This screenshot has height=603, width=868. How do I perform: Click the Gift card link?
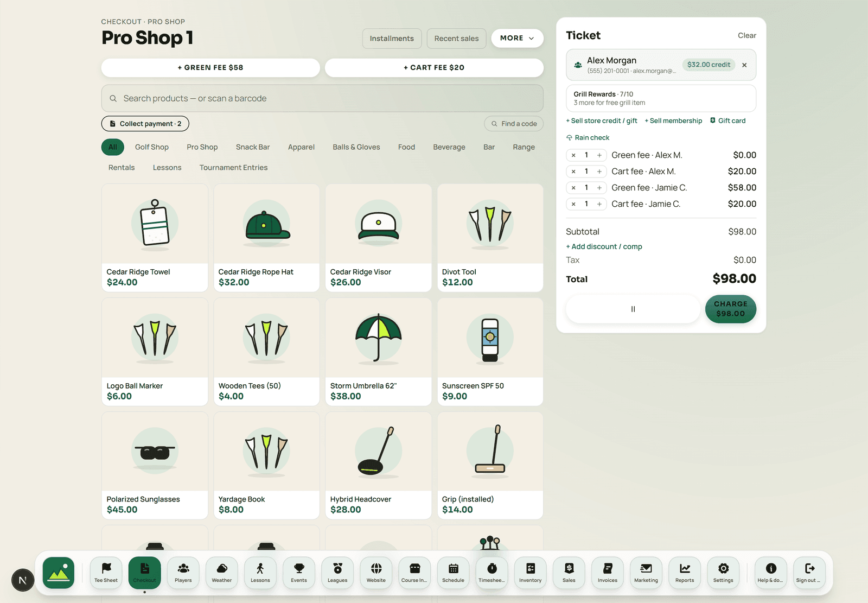click(728, 121)
